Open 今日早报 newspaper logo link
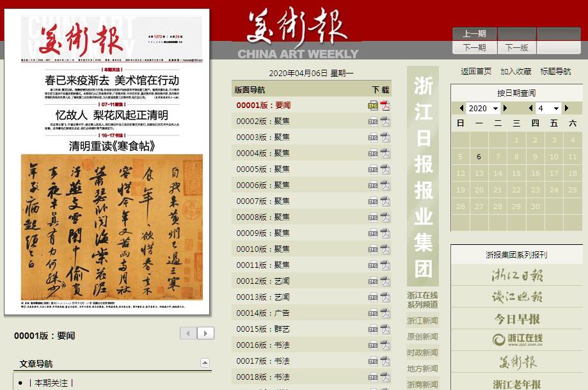The image size is (588, 390). pyautogui.click(x=516, y=319)
